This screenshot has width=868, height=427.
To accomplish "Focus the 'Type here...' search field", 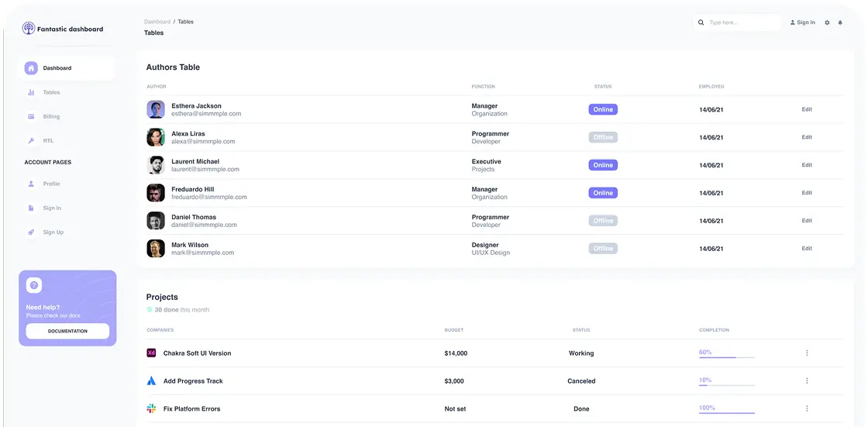I will (x=740, y=22).
